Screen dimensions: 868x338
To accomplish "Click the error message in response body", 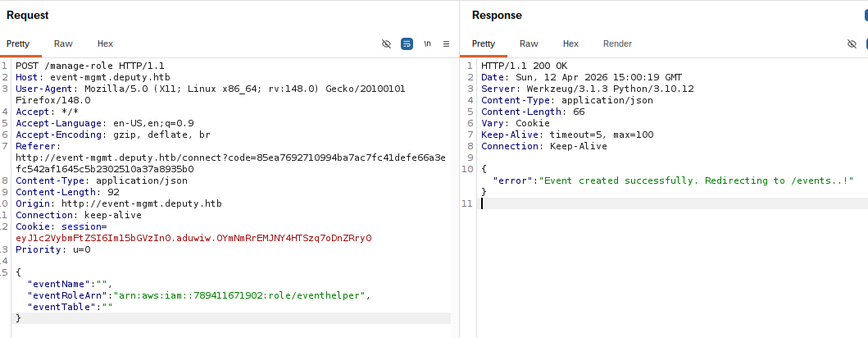I will point(697,180).
